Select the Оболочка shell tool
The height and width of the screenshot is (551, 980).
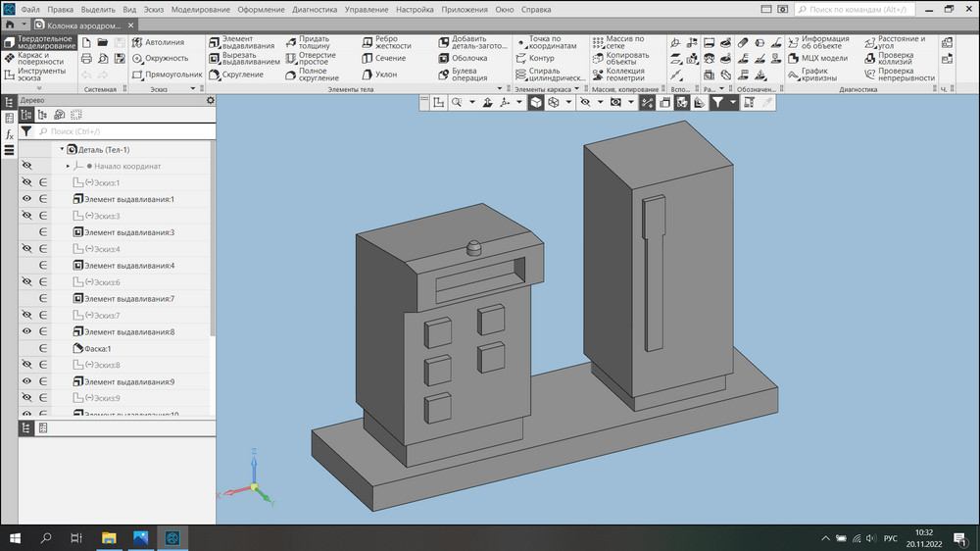pos(463,58)
